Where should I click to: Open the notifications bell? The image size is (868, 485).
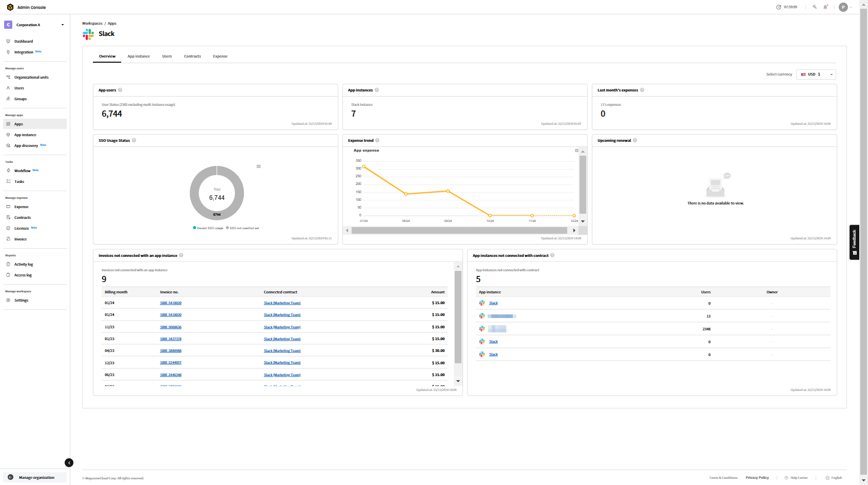point(826,7)
